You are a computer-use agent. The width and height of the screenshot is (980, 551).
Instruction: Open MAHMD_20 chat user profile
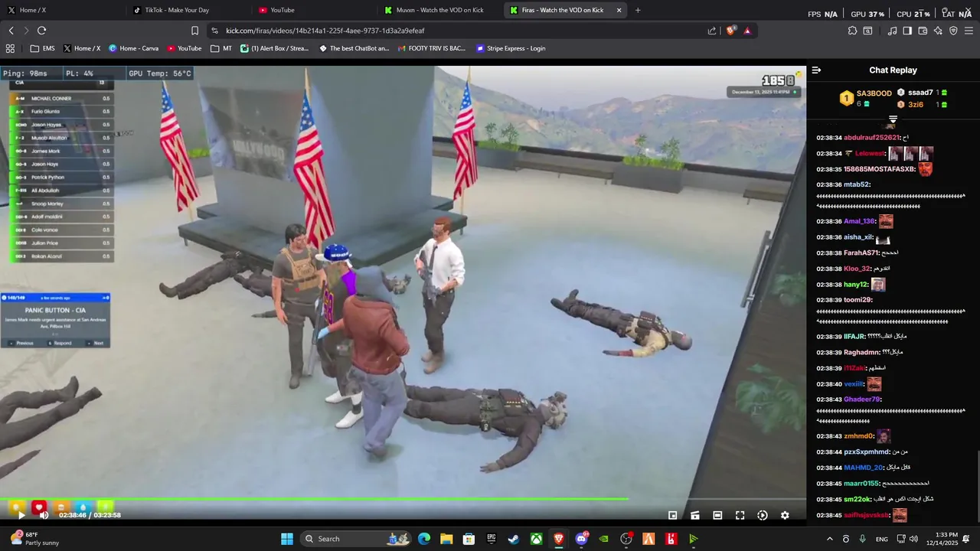pyautogui.click(x=864, y=468)
